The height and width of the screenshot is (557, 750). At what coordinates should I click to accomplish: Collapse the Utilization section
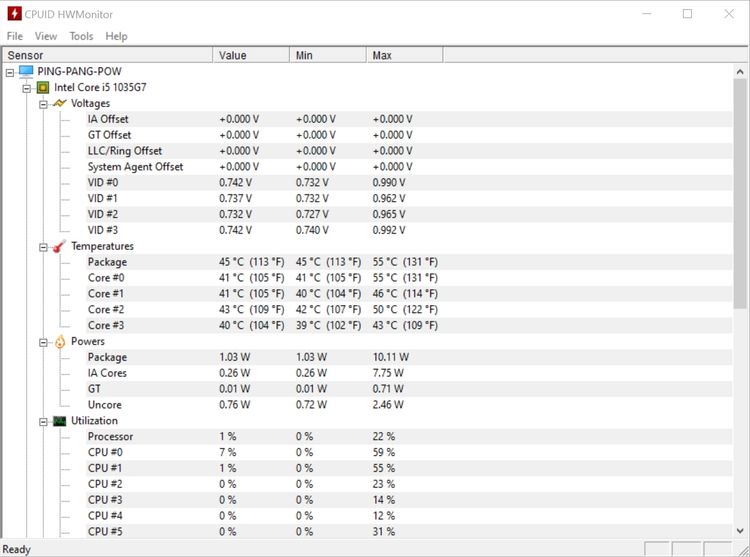(x=43, y=421)
